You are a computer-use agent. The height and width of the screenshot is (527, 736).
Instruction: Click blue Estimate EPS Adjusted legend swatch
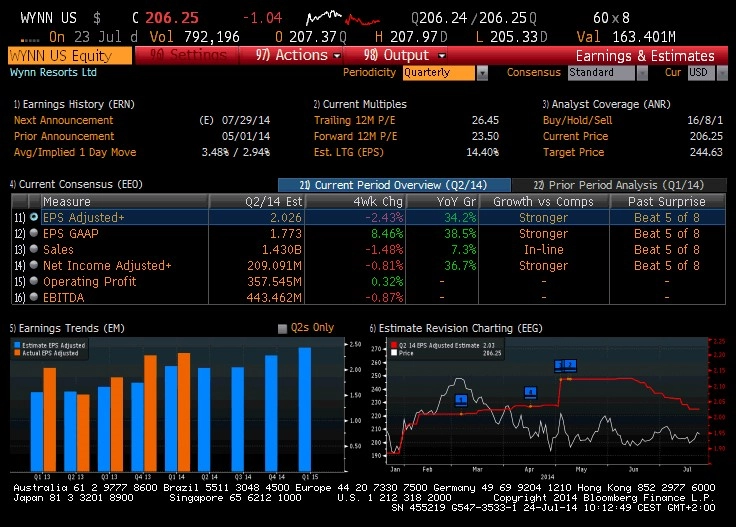point(17,345)
